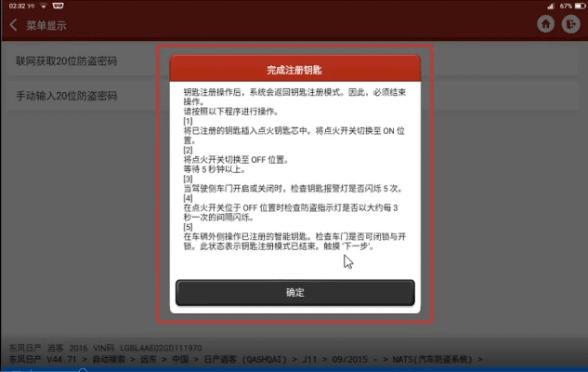Tap the signal strength icon
The image size is (588, 372).
551,6
